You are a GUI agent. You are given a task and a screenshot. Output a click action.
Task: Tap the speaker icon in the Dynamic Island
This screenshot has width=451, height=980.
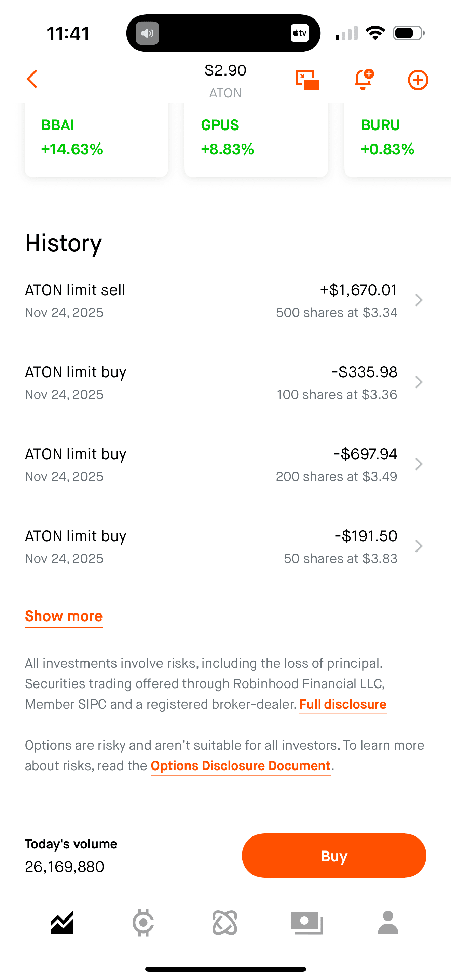[x=148, y=33]
